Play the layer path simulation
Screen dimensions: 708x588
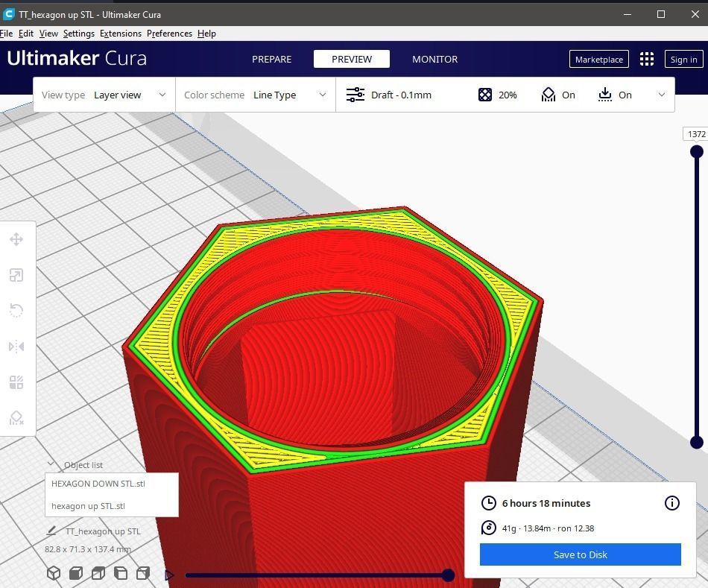click(169, 575)
